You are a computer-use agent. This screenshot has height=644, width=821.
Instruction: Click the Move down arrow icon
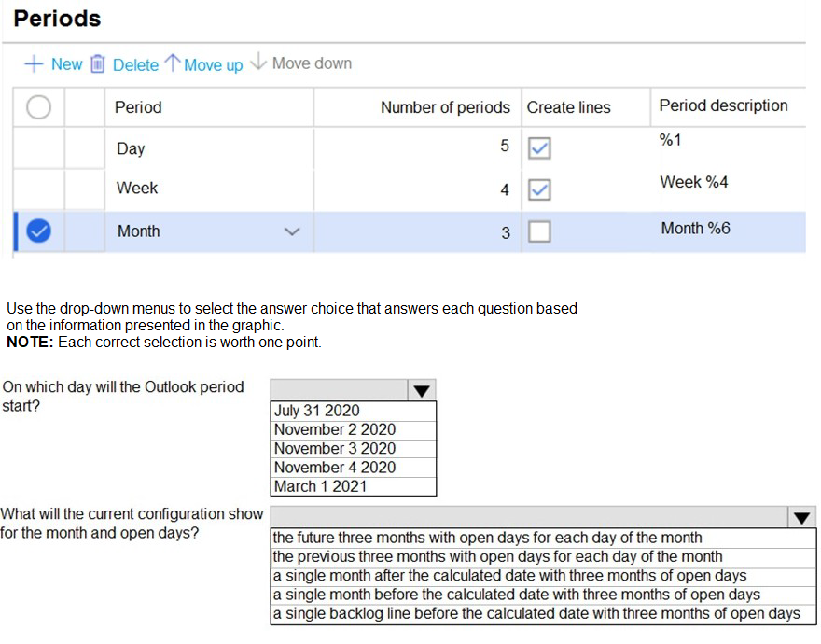pyautogui.click(x=258, y=63)
